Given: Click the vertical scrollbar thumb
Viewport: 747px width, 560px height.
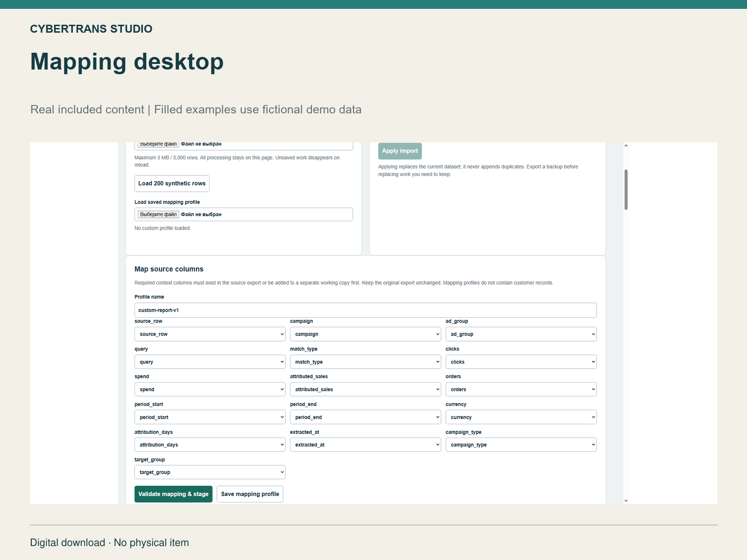Looking at the screenshot, I should 626,189.
